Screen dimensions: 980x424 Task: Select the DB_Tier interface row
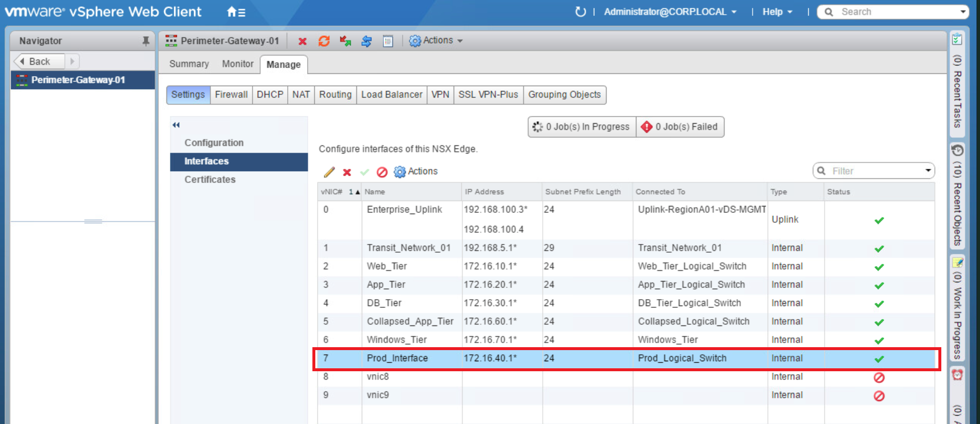point(626,304)
